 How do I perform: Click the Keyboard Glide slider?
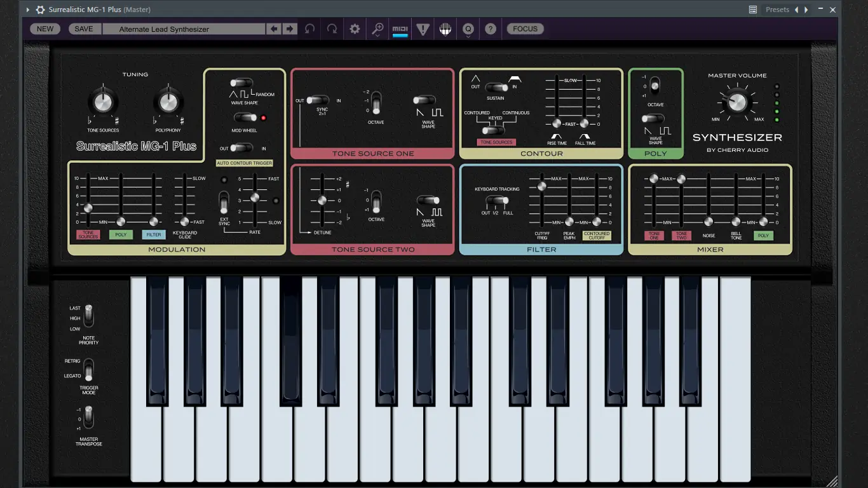184,222
